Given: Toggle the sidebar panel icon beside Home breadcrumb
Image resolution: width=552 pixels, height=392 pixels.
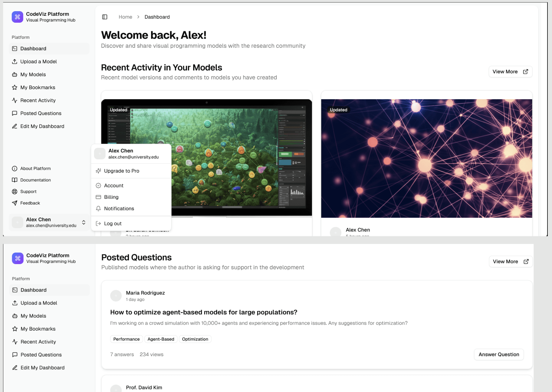Looking at the screenshot, I should tap(105, 17).
